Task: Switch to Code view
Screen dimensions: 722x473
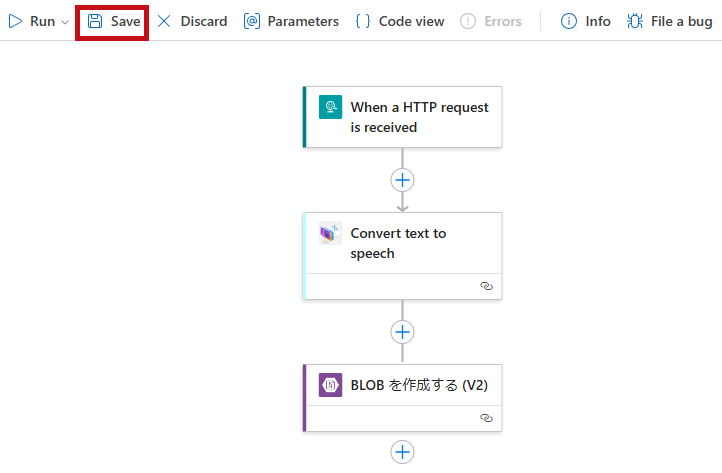Action: click(400, 21)
